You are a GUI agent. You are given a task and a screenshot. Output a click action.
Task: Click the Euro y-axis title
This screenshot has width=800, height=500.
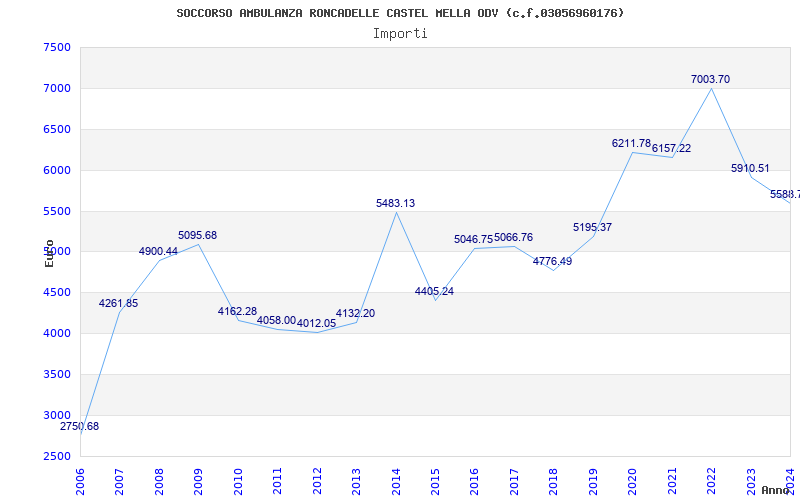(49, 254)
